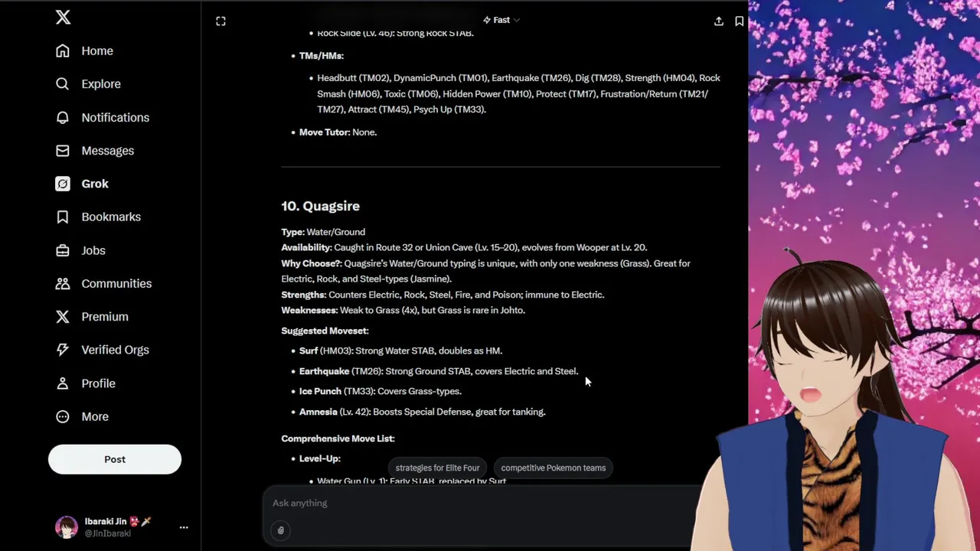Click 'Move Tutor: None.' line
980x551 pixels.
click(338, 132)
